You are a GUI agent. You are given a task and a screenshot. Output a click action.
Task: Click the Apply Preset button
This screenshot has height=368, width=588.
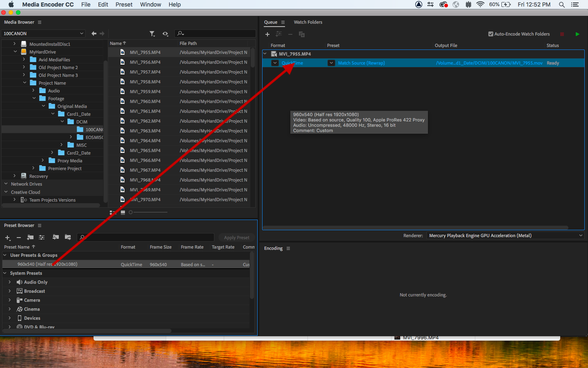coord(236,238)
